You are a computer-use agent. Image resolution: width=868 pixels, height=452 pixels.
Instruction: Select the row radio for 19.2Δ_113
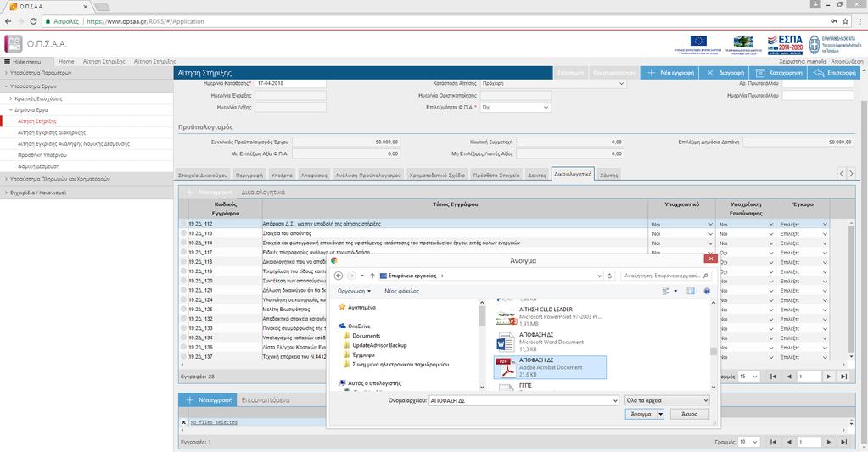point(183,233)
